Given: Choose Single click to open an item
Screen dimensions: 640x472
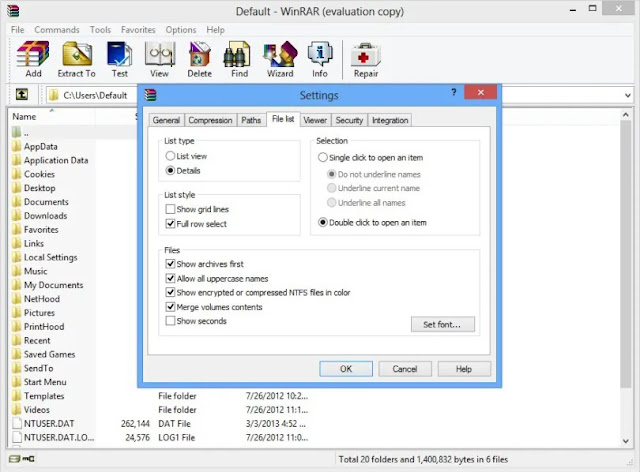Looking at the screenshot, I should pos(322,157).
